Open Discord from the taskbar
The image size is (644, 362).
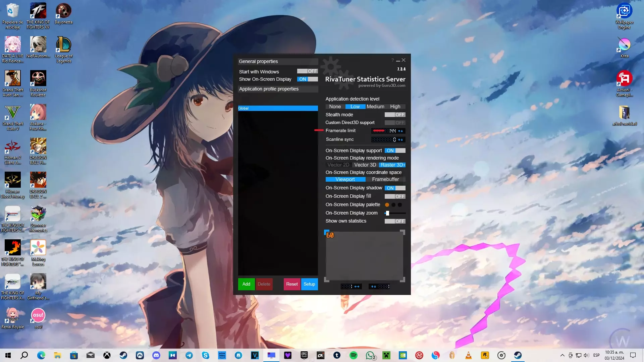click(x=156, y=355)
